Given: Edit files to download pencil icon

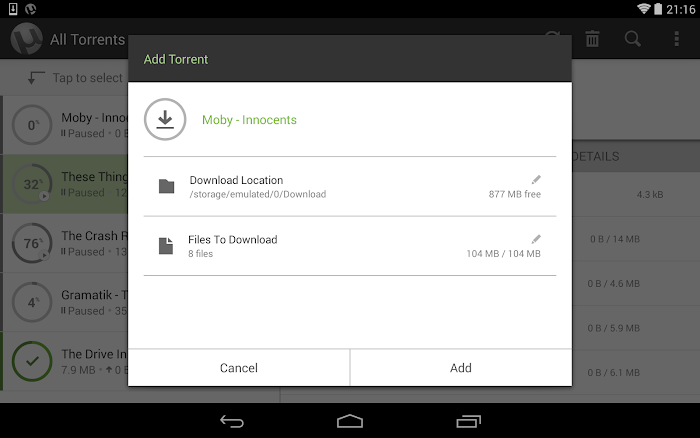Looking at the screenshot, I should 536,239.
